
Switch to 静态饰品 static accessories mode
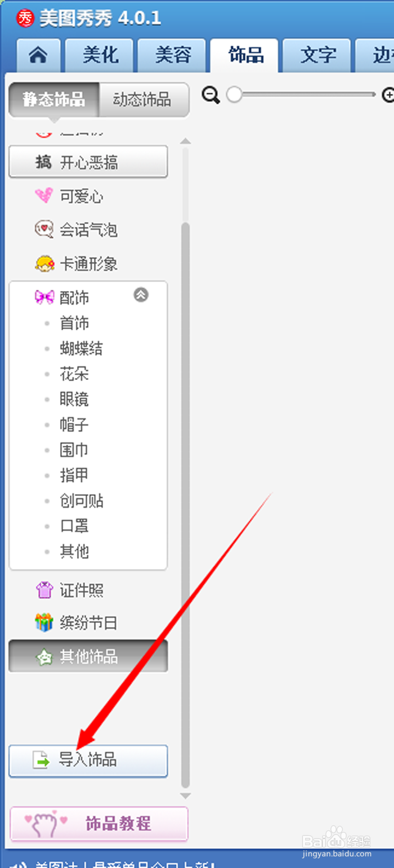point(54,100)
